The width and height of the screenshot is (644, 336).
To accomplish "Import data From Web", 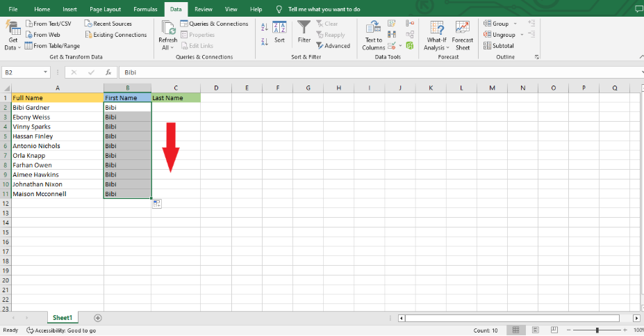I will (42, 35).
